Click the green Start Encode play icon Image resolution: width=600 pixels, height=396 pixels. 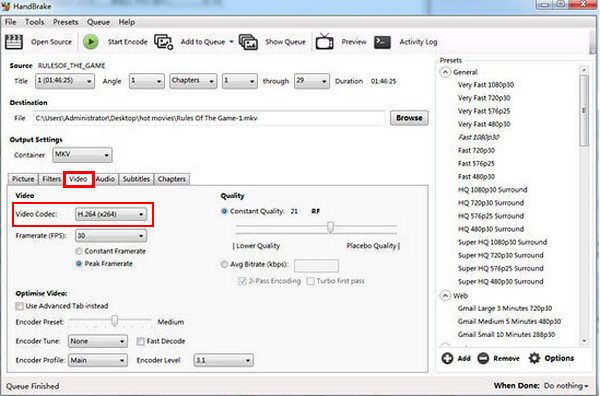click(91, 42)
